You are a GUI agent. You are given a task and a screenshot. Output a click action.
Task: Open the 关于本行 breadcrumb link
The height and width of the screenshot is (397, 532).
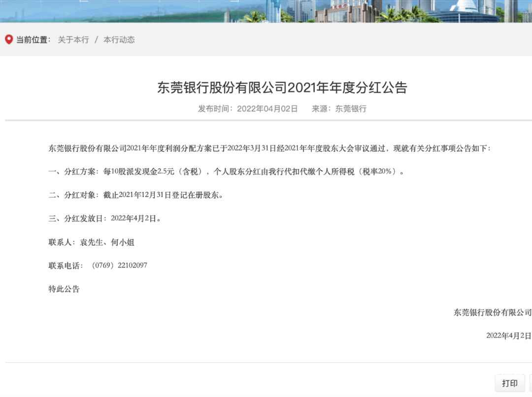(73, 40)
